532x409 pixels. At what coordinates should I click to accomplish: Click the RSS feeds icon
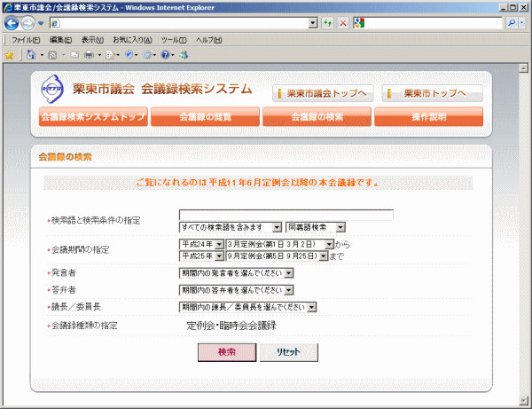(x=52, y=55)
